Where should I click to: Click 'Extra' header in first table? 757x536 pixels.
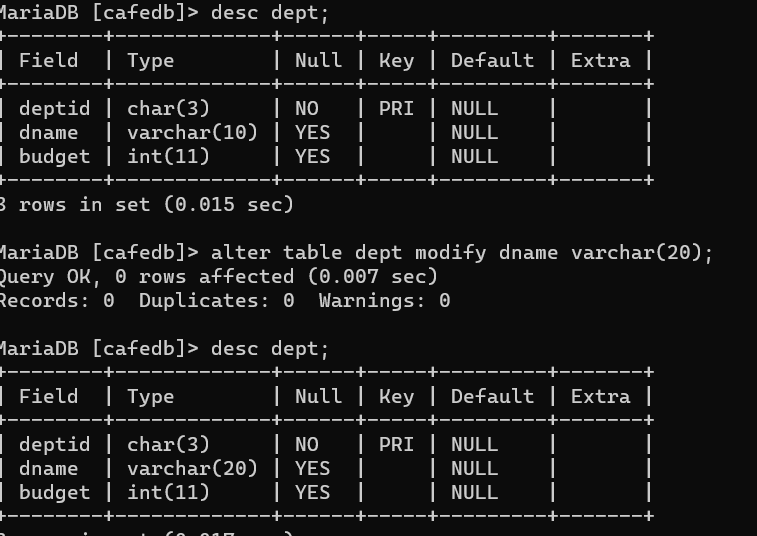[601, 60]
